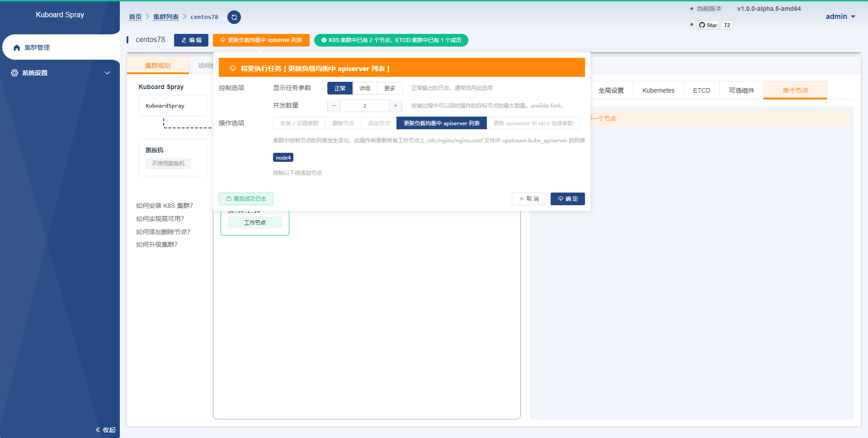
Task: Click the 编辑 button
Action: click(x=191, y=40)
